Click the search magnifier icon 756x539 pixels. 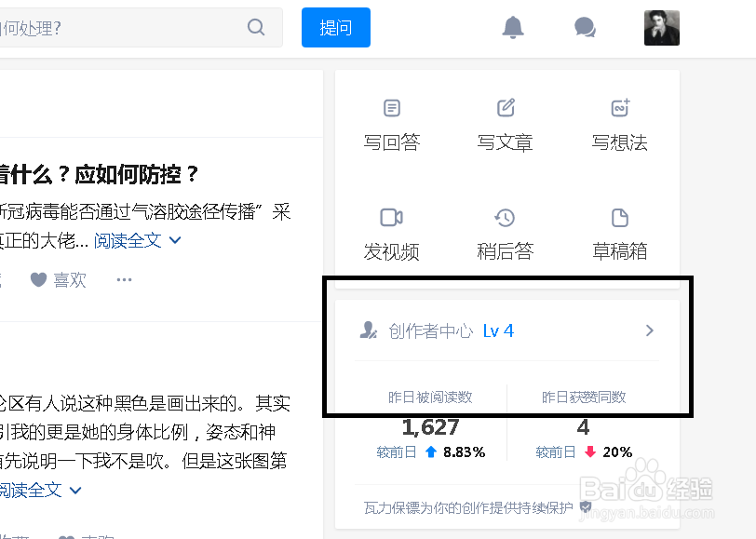click(x=255, y=27)
